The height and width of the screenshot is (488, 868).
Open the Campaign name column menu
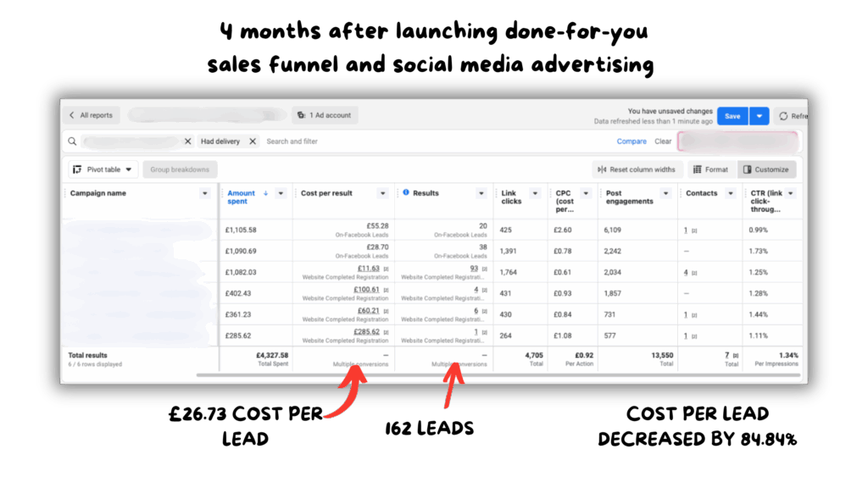click(x=204, y=193)
